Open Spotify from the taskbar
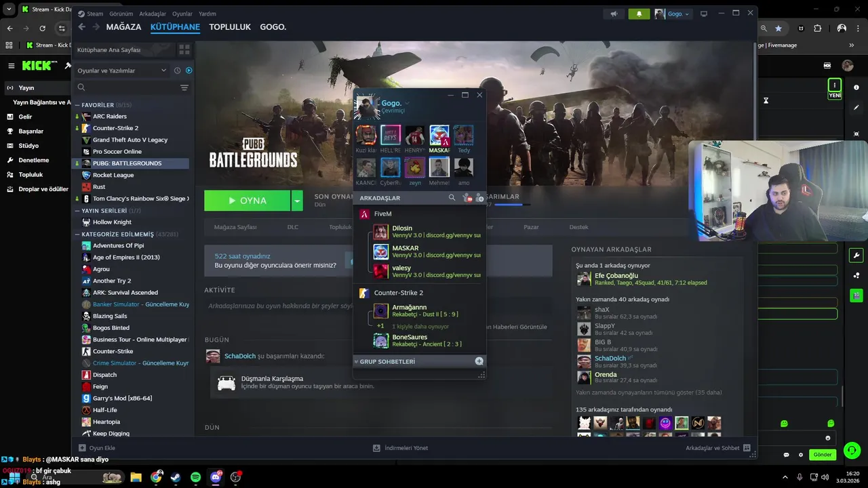 (x=195, y=477)
